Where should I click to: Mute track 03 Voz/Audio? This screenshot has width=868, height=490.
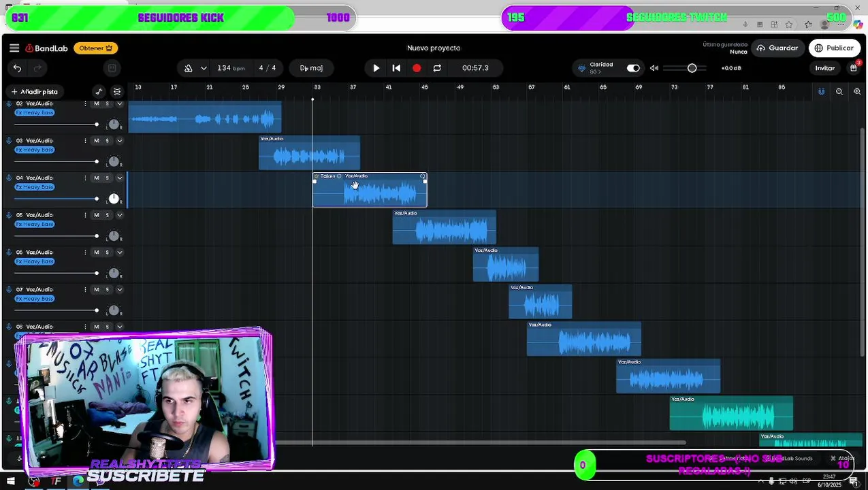(x=96, y=141)
